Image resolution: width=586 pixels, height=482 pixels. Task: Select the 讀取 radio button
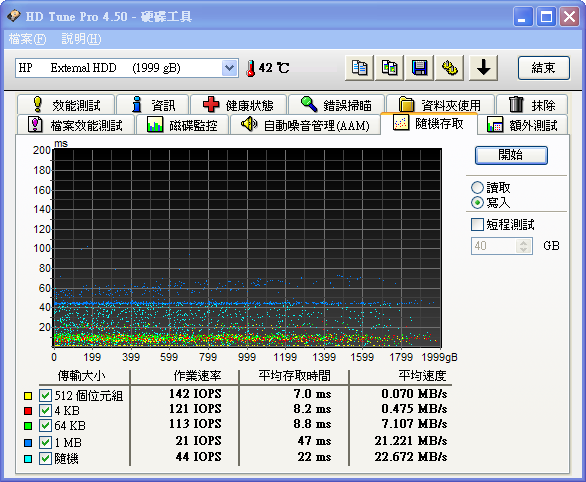pyautogui.click(x=477, y=188)
